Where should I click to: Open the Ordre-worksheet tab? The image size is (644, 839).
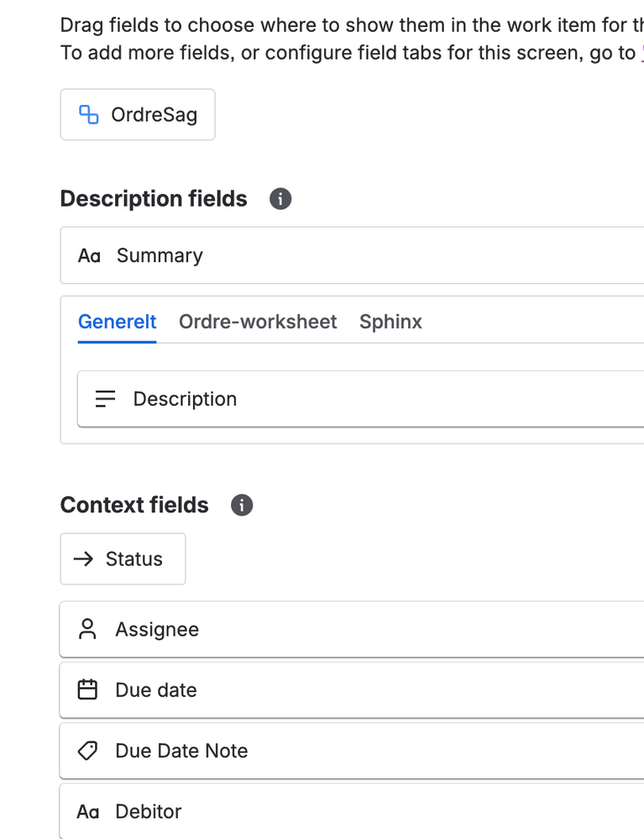tap(258, 322)
